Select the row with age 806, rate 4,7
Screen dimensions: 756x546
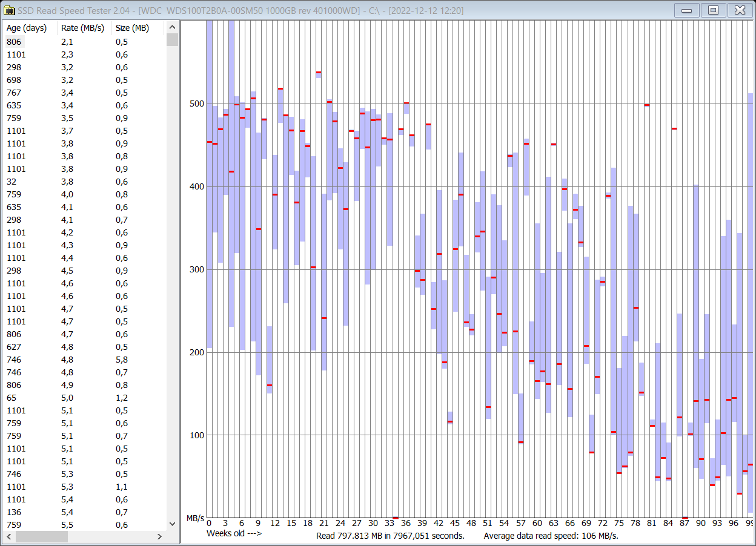[x=85, y=334]
